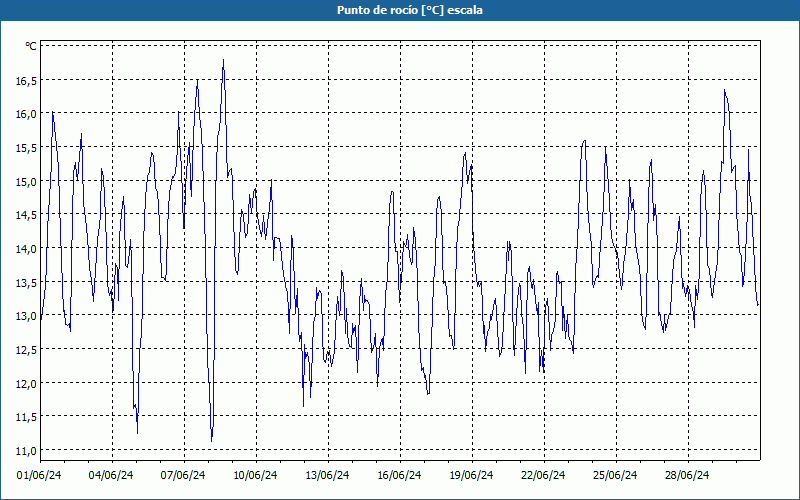
Task: Click the 16,5 y-axis label
Action: 27,81
